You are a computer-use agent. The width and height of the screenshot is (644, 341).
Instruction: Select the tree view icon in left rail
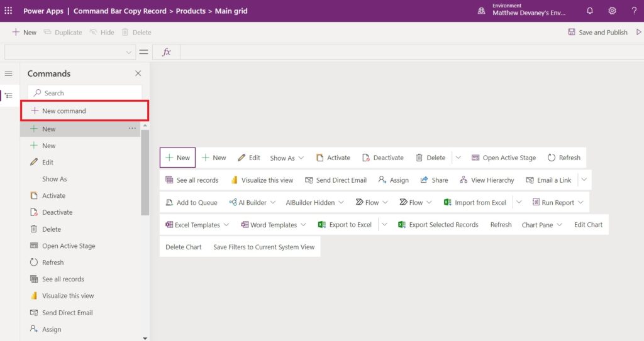(9, 95)
